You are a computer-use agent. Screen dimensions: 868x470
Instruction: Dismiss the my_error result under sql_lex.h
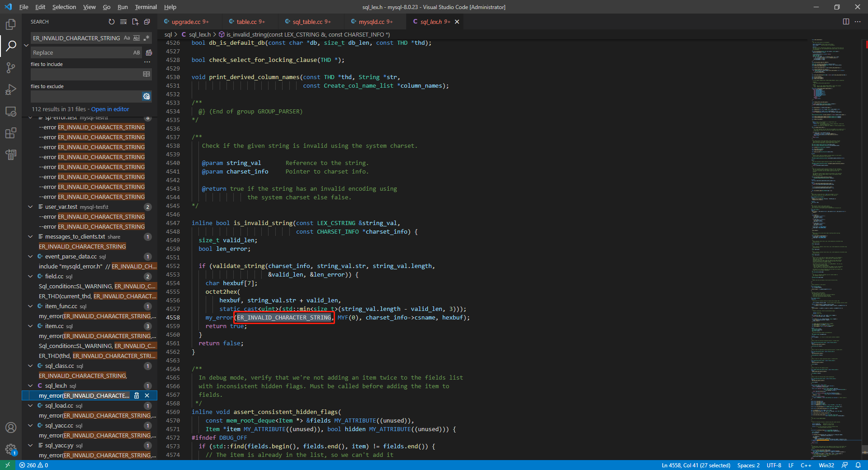click(147, 395)
